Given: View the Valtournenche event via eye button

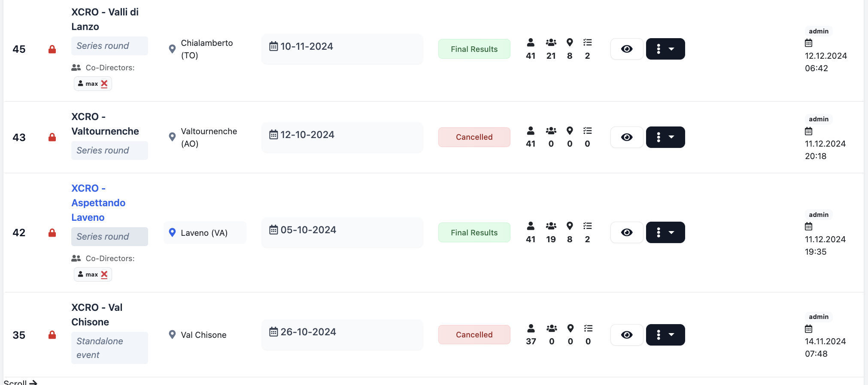Looking at the screenshot, I should tap(627, 137).
